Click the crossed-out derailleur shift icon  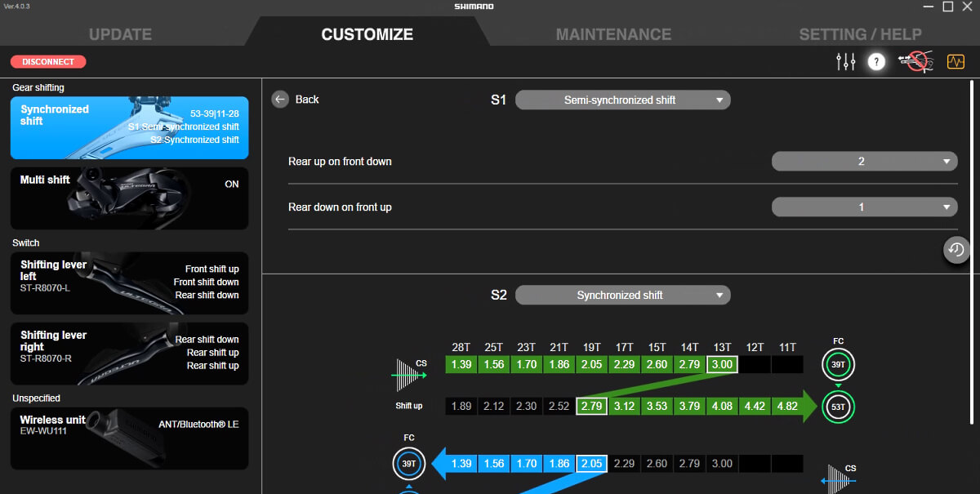click(915, 61)
